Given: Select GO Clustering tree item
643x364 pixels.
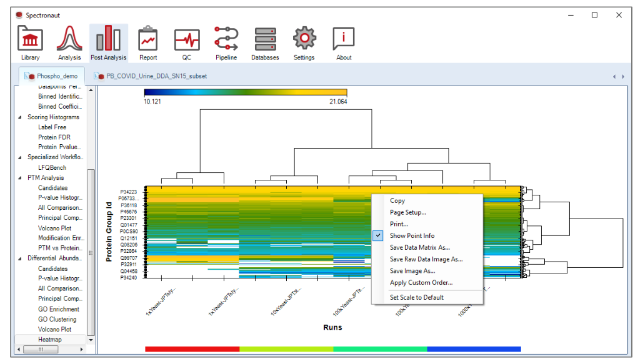Looking at the screenshot, I should tap(57, 319).
